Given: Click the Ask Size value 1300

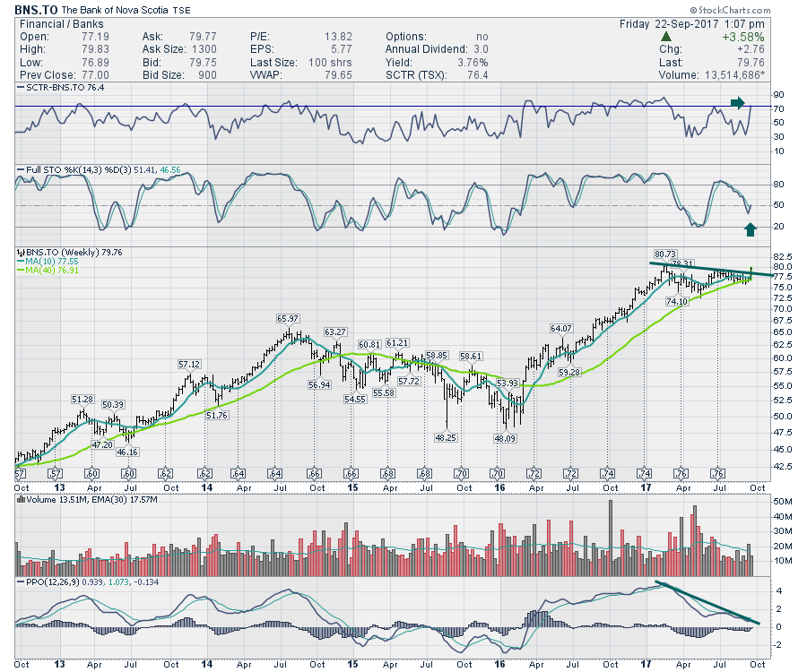Looking at the screenshot, I should coord(204,49).
